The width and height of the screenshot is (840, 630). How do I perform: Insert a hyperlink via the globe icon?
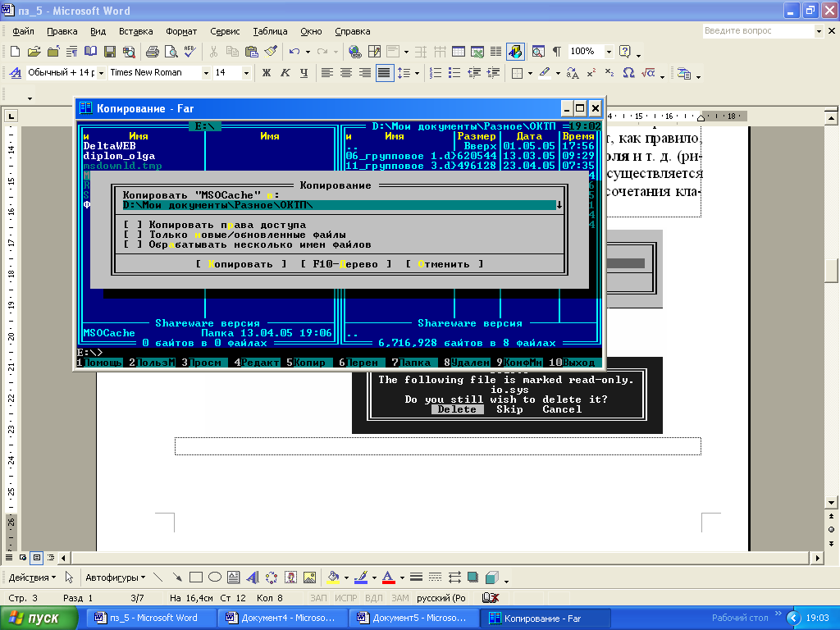coord(354,52)
